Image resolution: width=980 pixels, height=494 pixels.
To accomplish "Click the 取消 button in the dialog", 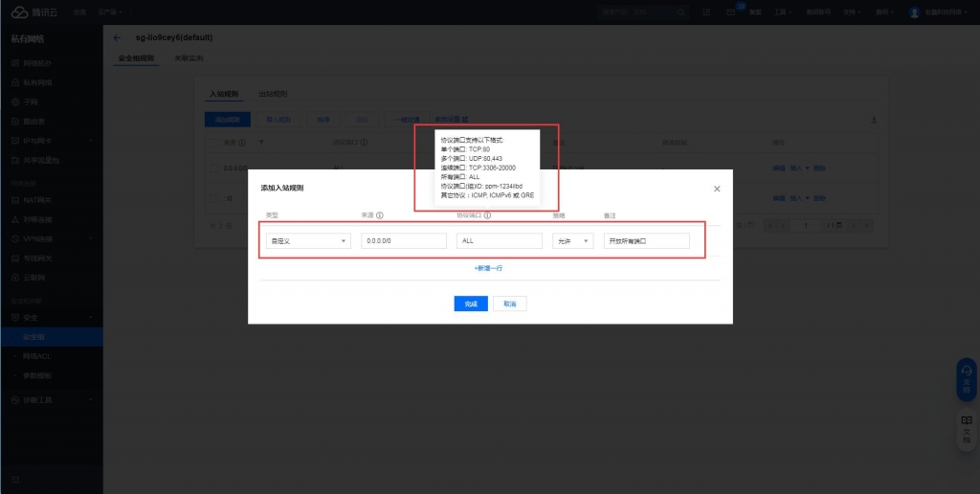I will pyautogui.click(x=509, y=303).
